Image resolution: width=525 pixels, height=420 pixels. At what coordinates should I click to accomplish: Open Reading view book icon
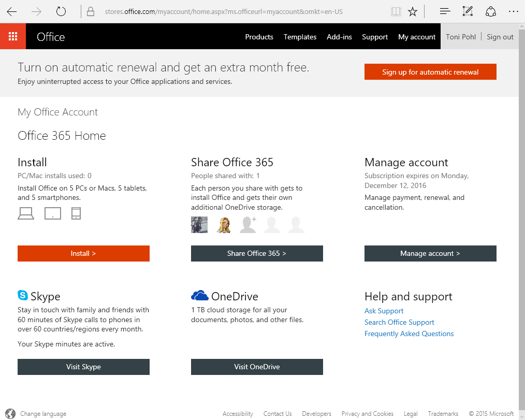tap(396, 11)
